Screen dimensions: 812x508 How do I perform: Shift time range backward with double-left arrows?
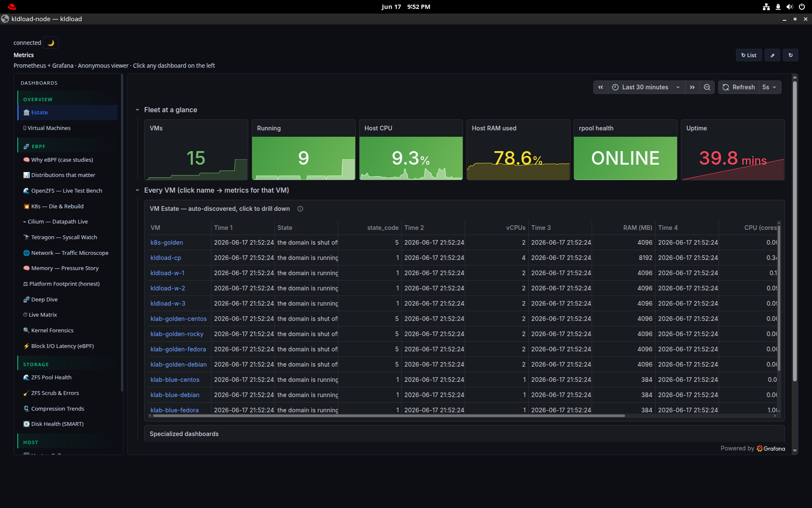click(601, 87)
